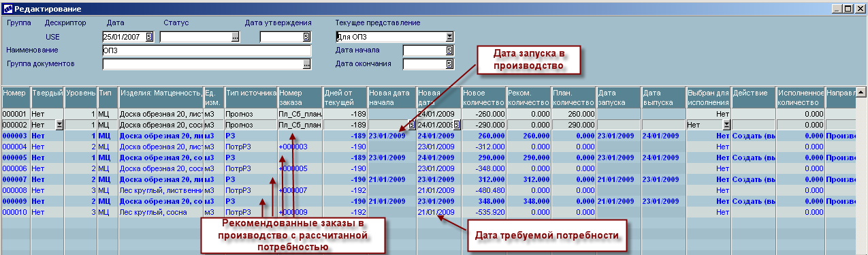Click 'Создать' action cell in row 000003
The height and width of the screenshot is (255, 868).
click(754, 136)
